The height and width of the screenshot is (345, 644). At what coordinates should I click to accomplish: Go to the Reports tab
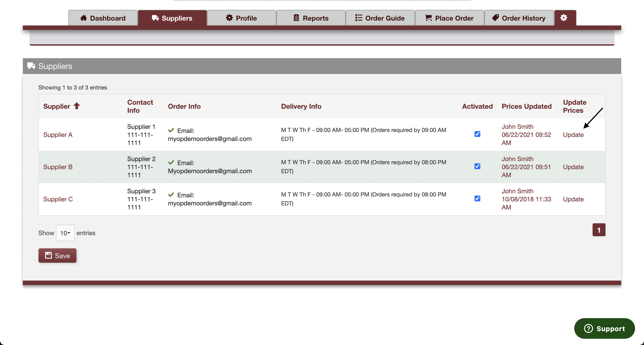(311, 18)
